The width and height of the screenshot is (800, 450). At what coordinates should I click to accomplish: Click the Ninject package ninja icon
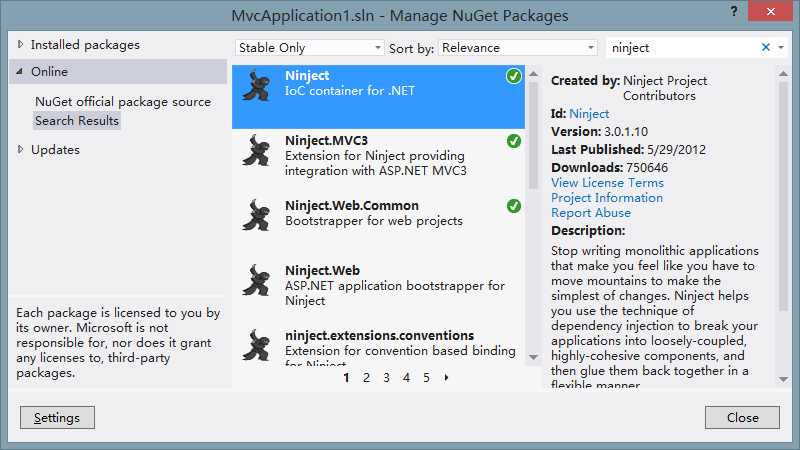click(x=256, y=86)
